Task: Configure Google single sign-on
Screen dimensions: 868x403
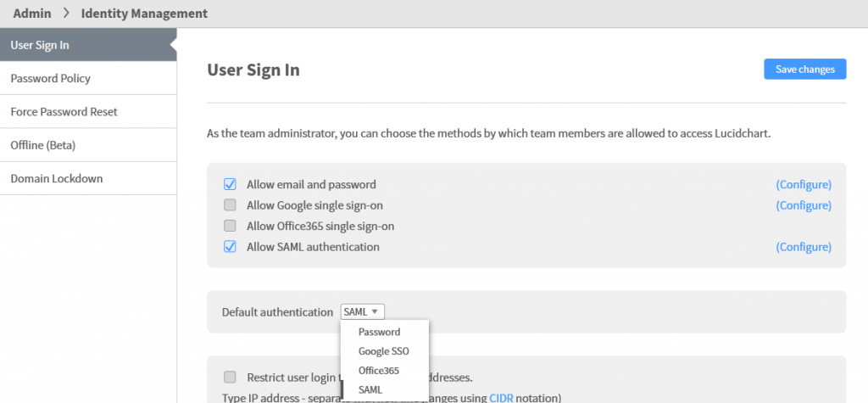Action: [x=804, y=205]
